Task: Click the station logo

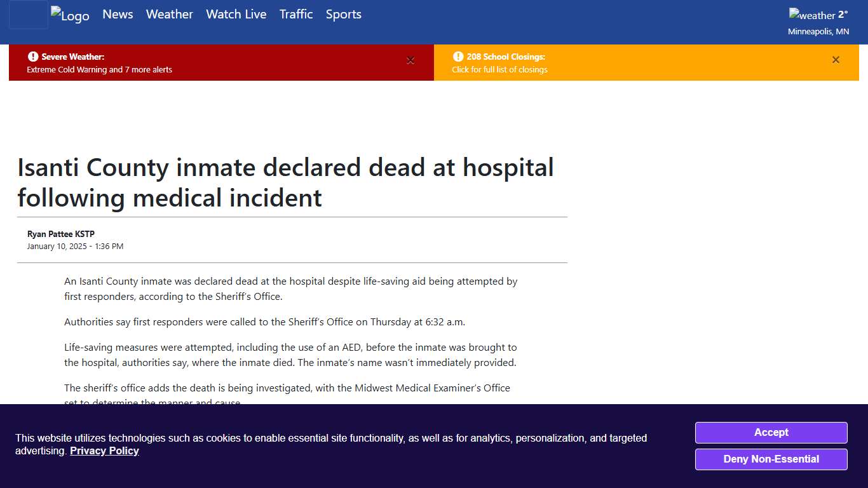Action: (70, 16)
